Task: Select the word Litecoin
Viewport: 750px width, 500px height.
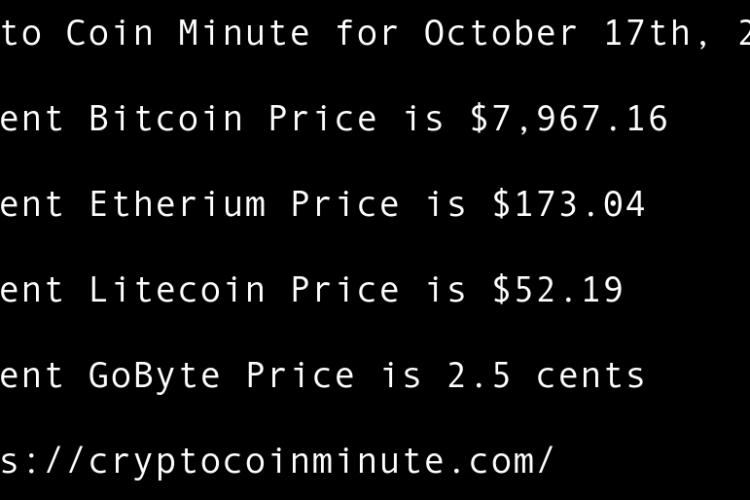Action: pyautogui.click(x=177, y=290)
